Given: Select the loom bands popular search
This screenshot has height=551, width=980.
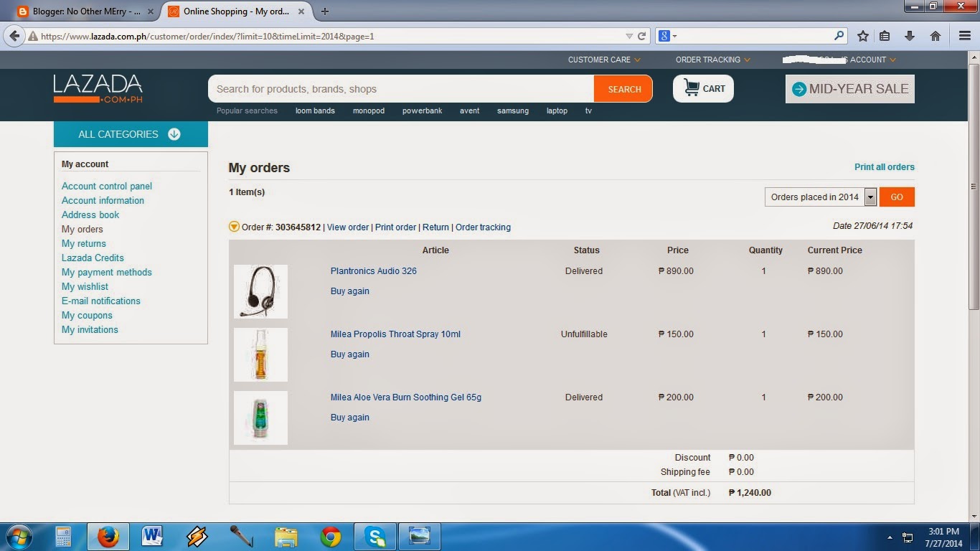Looking at the screenshot, I should pos(315,110).
